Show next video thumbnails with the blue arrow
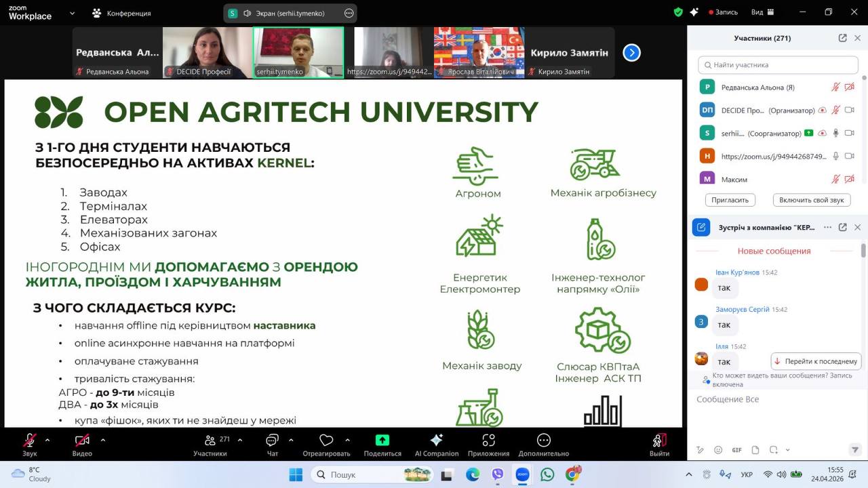The image size is (868, 488). 631,52
